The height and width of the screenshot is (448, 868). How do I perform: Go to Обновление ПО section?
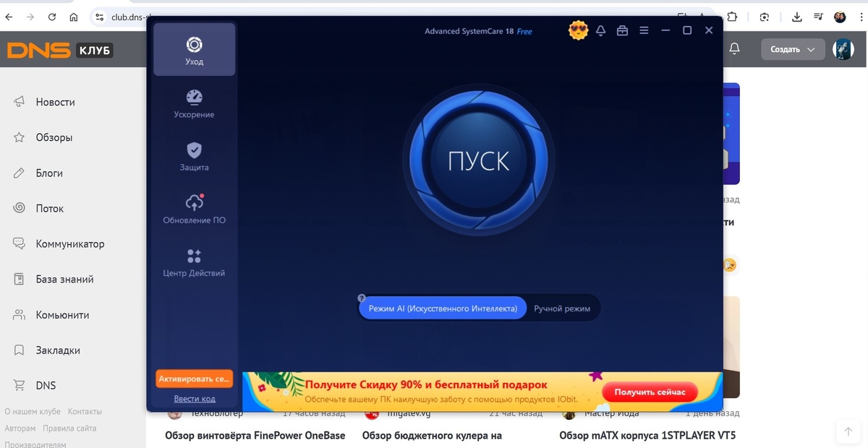194,210
